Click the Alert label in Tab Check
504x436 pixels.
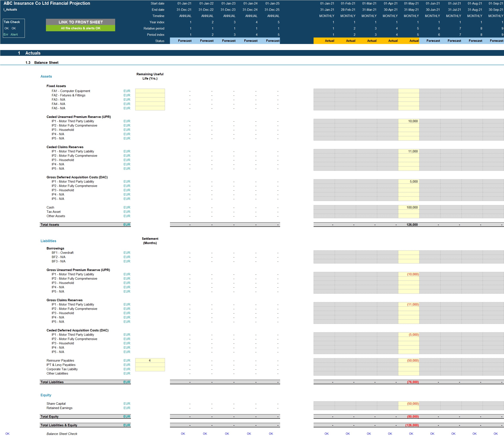[x=14, y=35]
